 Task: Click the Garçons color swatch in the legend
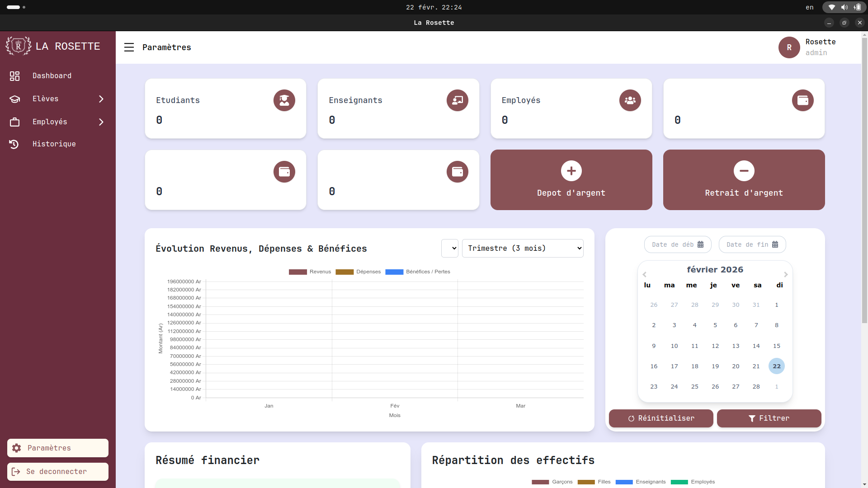[x=541, y=482]
